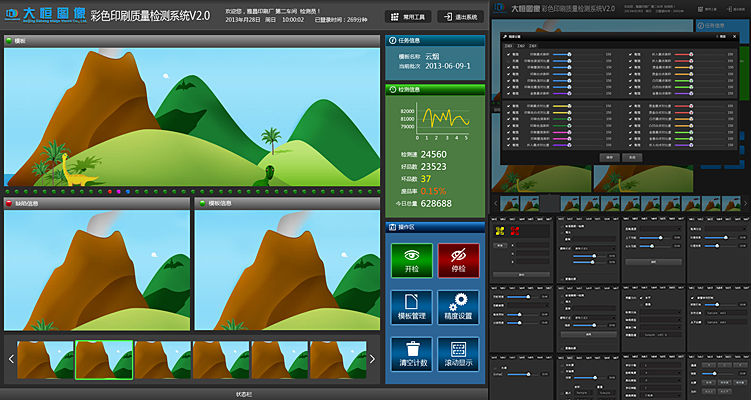This screenshot has height=400, width=751.
Task: Collapse the 操作区 operation area header
Action: tap(434, 227)
